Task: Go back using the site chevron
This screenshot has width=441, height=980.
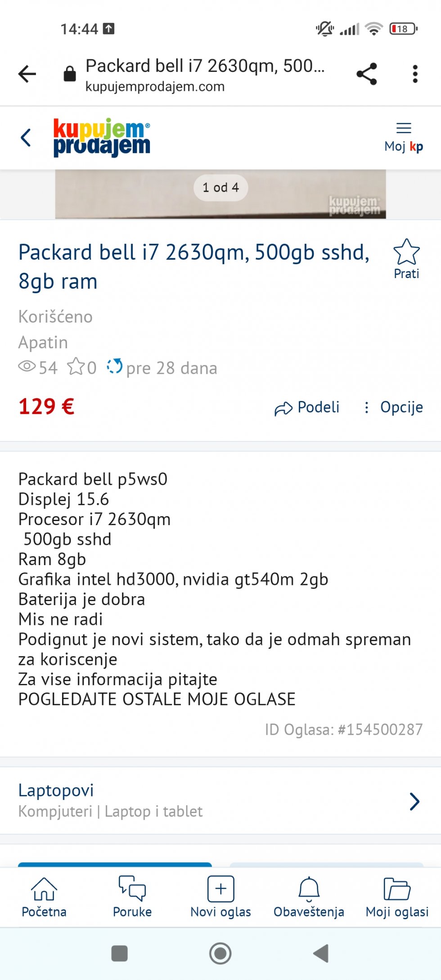Action: 26,138
